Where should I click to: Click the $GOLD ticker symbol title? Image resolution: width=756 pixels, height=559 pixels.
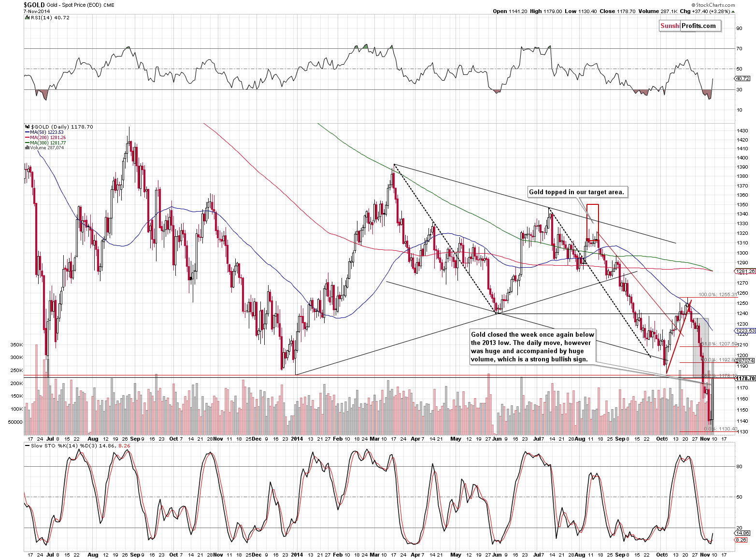coord(34,5)
